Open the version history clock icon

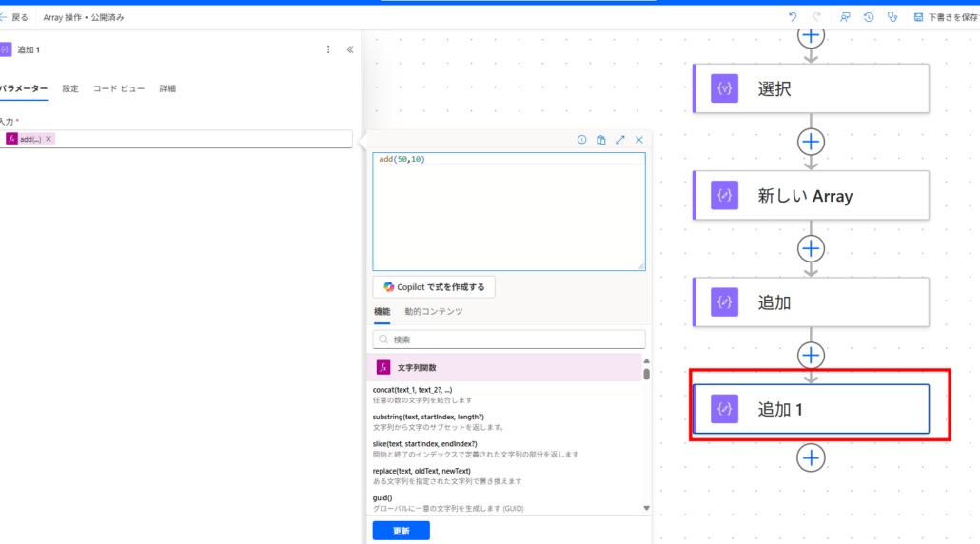click(x=869, y=17)
